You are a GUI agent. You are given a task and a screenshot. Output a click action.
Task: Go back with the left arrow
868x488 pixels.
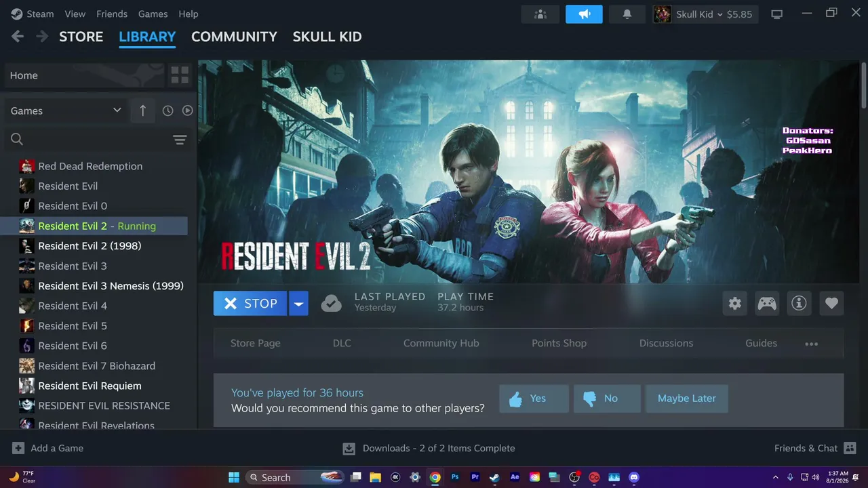[x=18, y=37]
